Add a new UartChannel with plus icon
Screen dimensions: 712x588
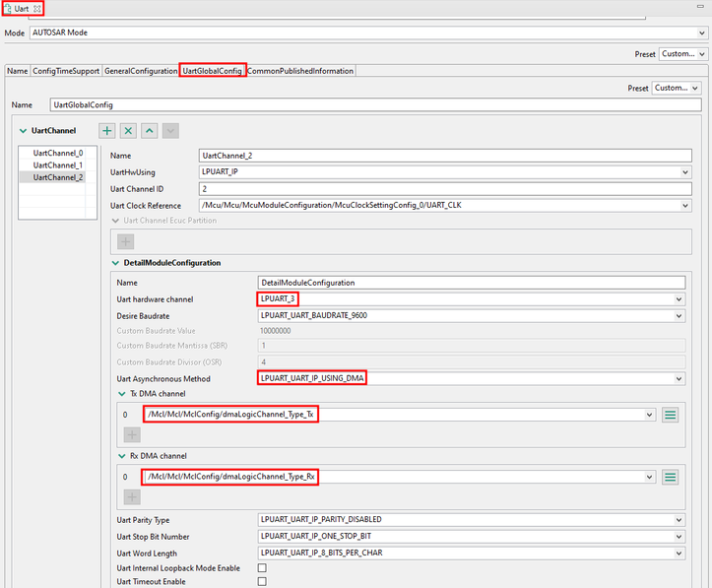pos(107,131)
